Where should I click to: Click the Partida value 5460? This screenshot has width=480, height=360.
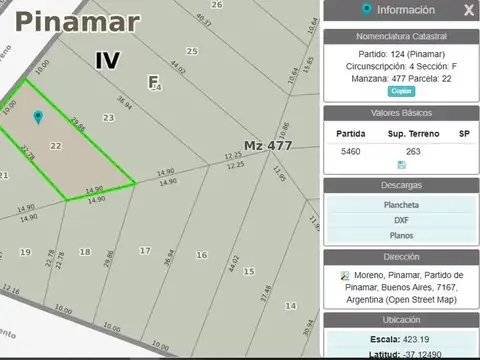(x=350, y=152)
